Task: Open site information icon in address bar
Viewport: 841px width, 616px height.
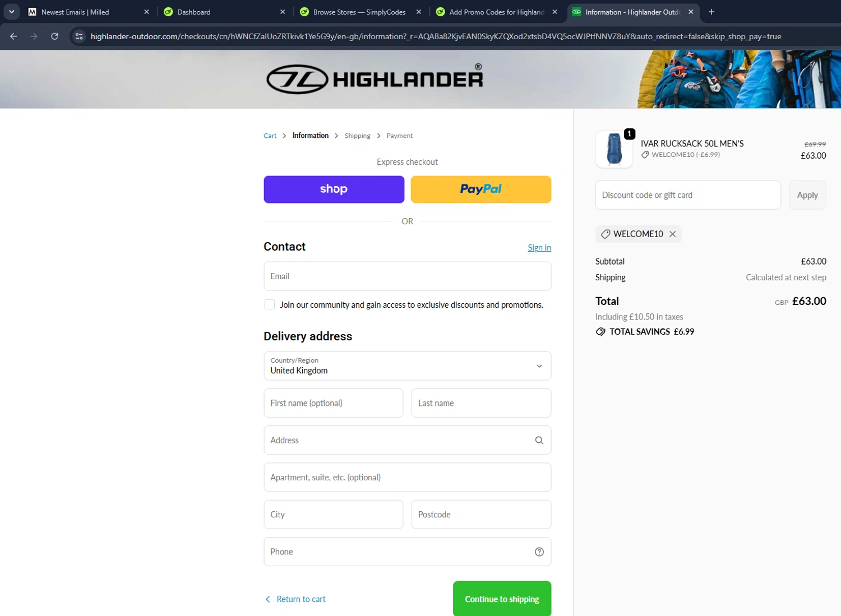Action: [x=79, y=36]
